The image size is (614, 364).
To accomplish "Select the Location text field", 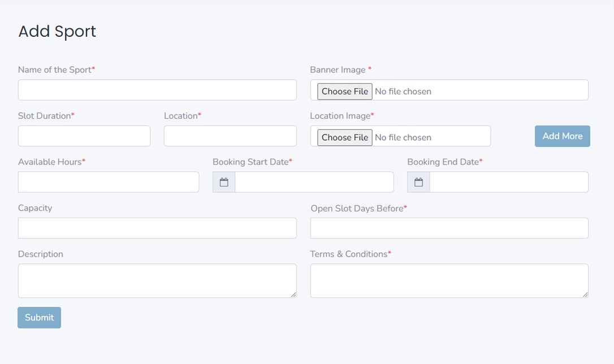I will (230, 136).
